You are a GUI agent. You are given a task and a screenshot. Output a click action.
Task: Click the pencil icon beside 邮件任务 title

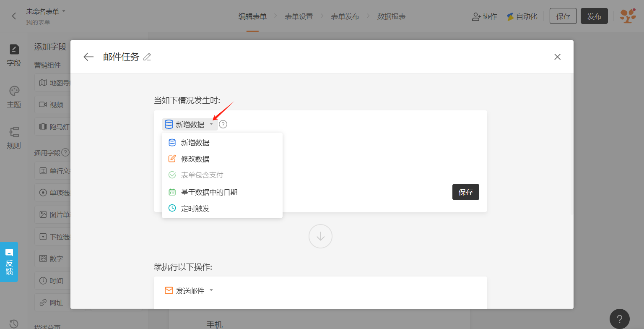(x=147, y=57)
